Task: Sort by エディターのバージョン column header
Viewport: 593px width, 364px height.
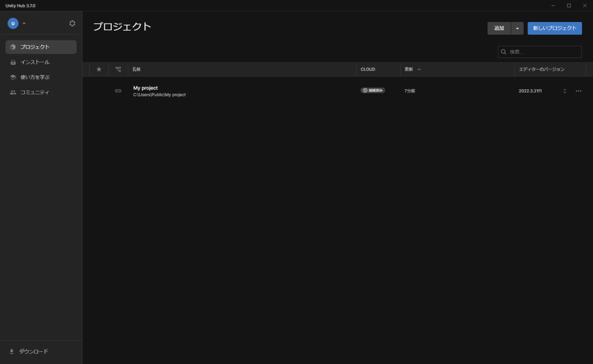Action: [541, 69]
